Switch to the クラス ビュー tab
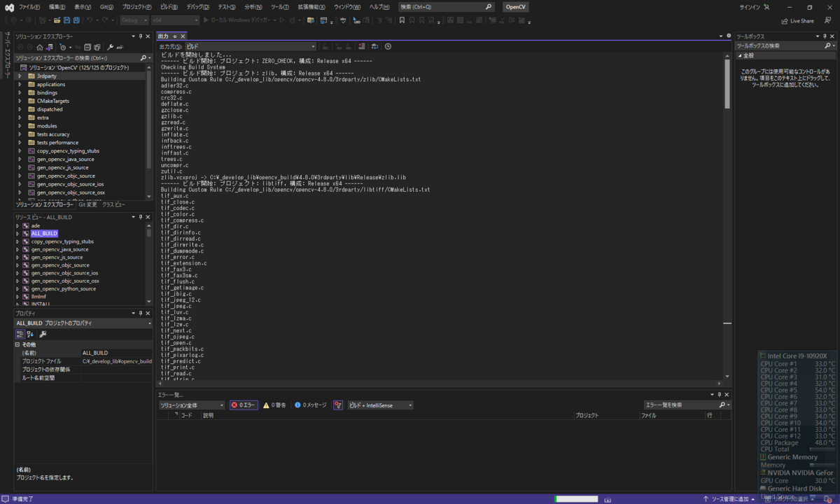The height and width of the screenshot is (504, 840). pos(113,204)
